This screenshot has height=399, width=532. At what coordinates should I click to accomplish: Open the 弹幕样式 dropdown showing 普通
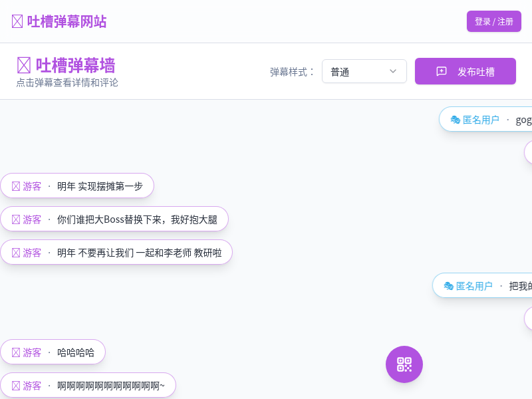pos(364,71)
